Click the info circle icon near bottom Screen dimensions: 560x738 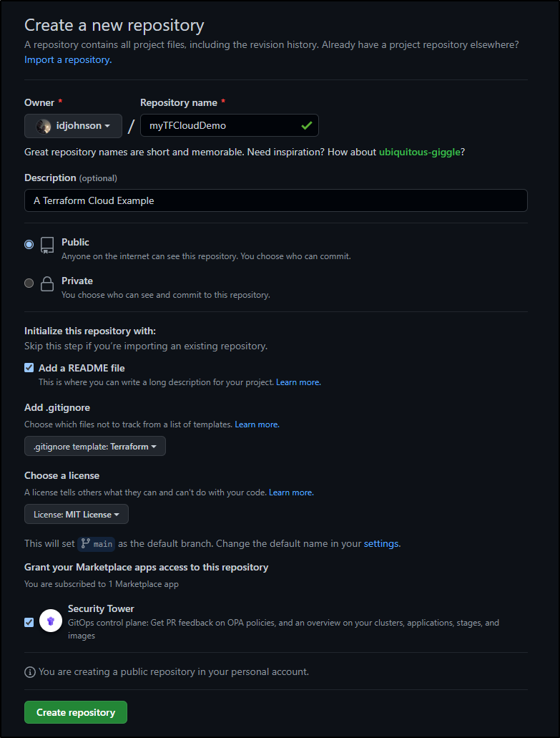[29, 672]
